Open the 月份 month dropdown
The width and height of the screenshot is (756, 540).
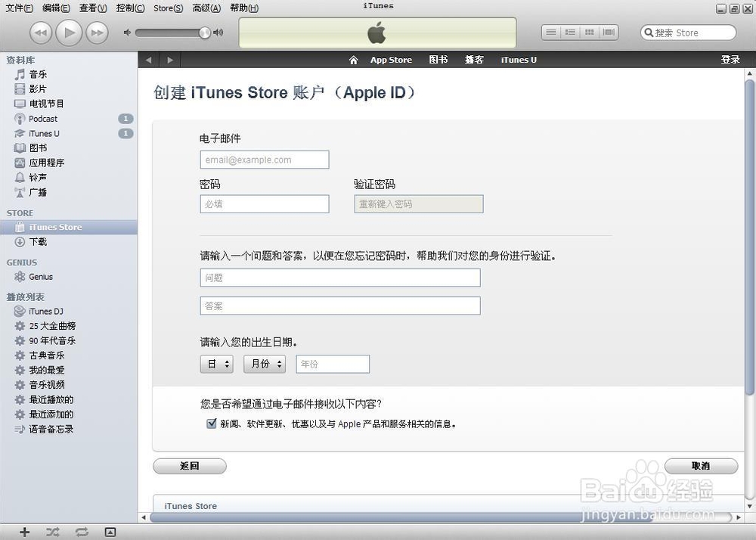(264, 364)
